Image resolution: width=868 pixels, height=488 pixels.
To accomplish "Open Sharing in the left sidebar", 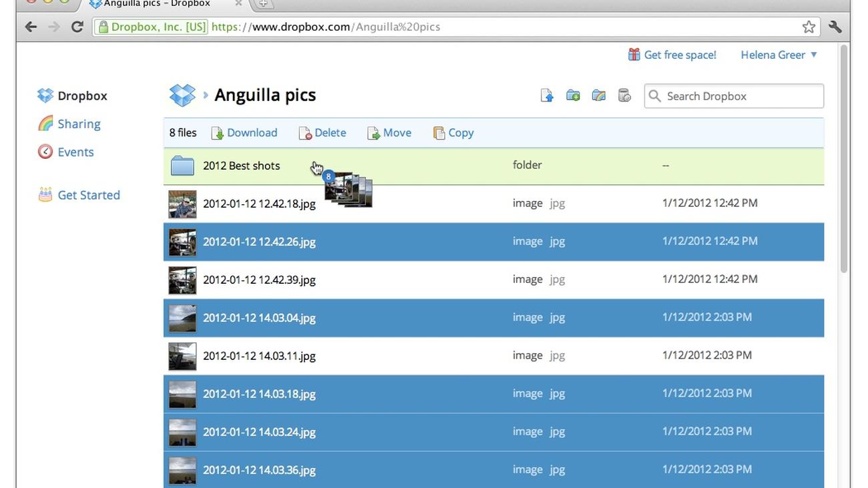I will 78,124.
